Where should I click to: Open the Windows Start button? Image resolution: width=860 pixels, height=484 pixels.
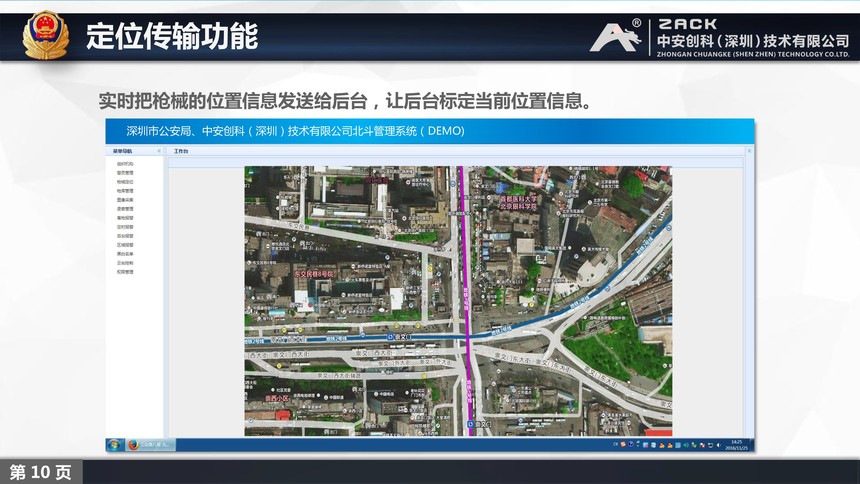(114, 444)
